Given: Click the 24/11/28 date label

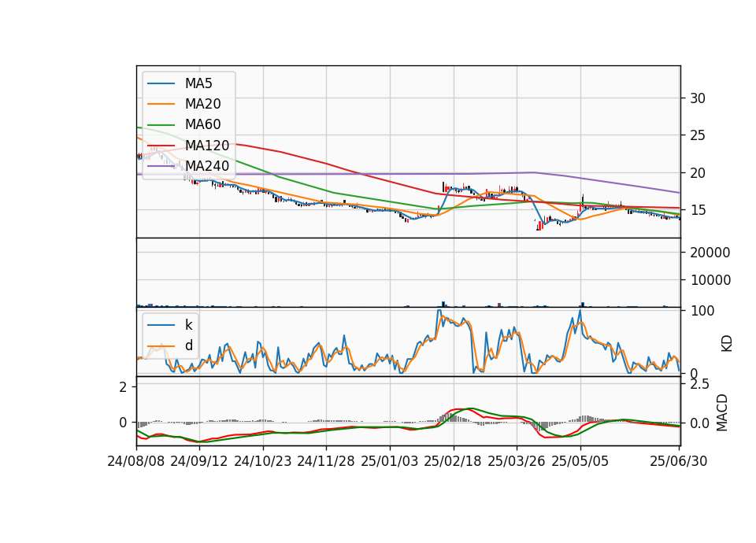Looking at the screenshot, I should 326,461.
